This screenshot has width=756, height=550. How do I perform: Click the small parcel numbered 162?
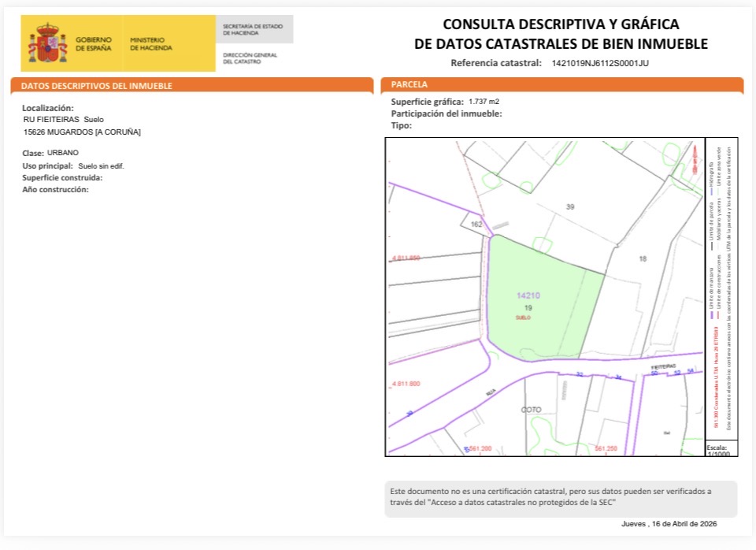tap(476, 225)
